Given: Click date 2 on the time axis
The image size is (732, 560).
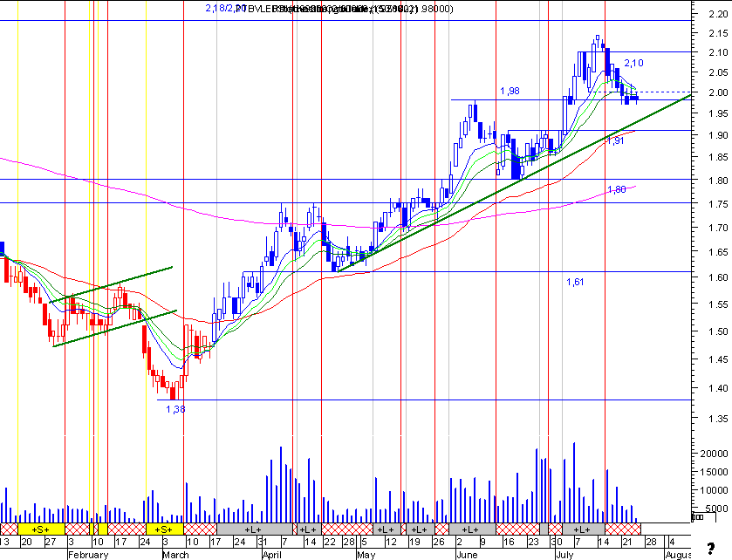Looking at the screenshot, I should [460, 542].
